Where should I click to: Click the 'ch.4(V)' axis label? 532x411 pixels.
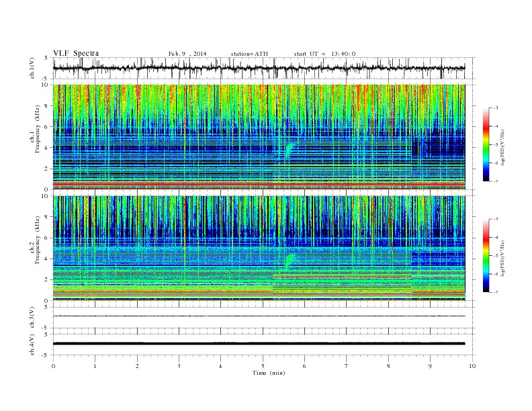(32, 345)
